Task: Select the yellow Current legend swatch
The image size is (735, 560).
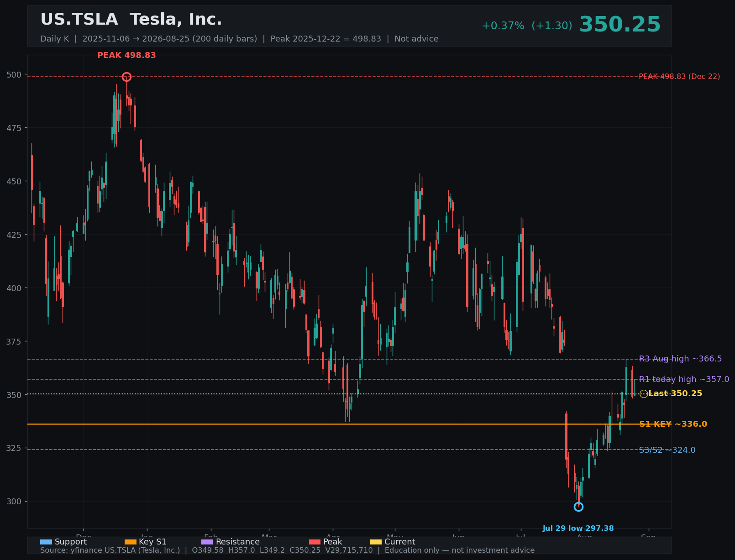Action: [x=376, y=542]
